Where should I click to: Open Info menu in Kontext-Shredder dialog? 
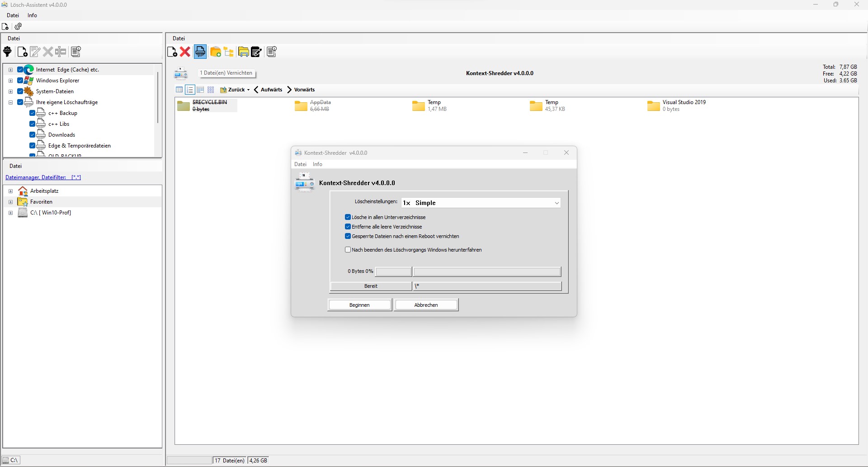coord(317,164)
